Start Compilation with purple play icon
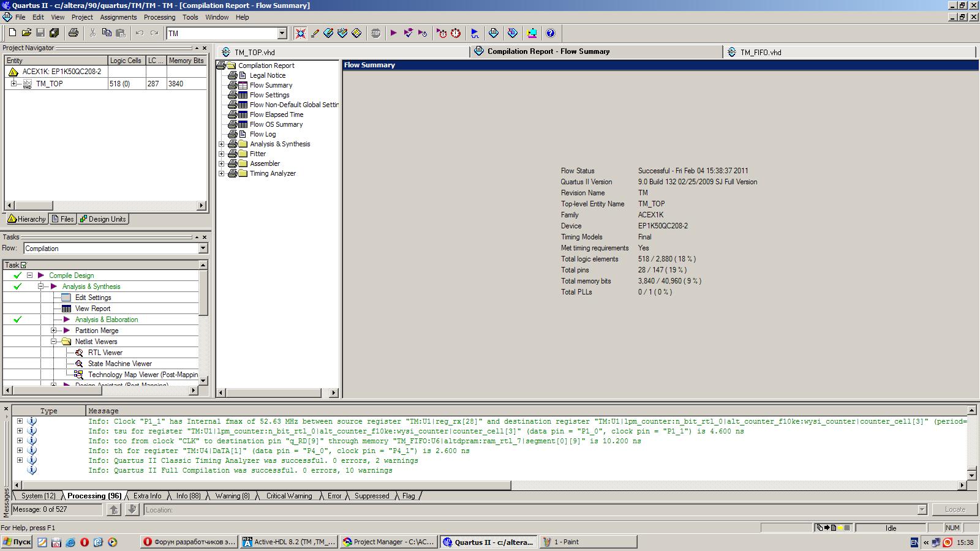 tap(394, 33)
